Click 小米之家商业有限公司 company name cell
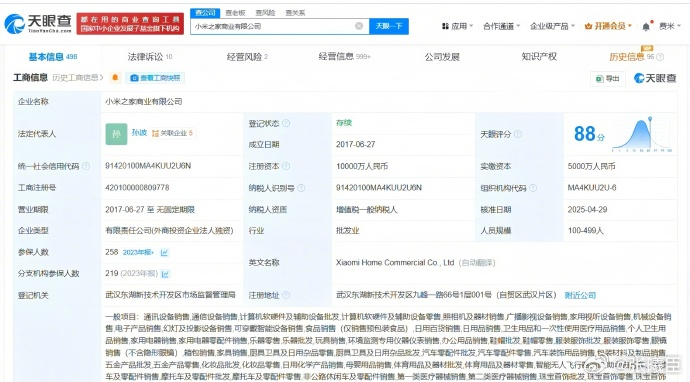Image resolution: width=690 pixels, height=382 pixels. 143,102
